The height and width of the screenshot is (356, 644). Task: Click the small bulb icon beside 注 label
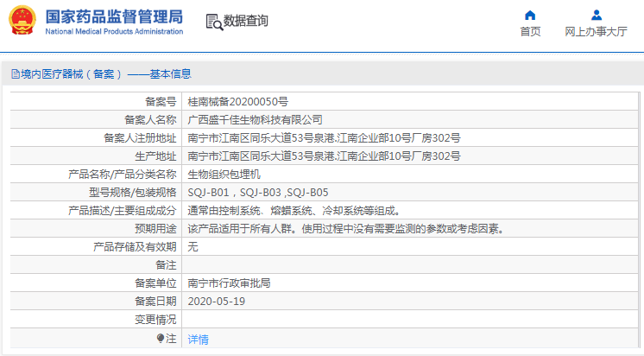click(160, 339)
